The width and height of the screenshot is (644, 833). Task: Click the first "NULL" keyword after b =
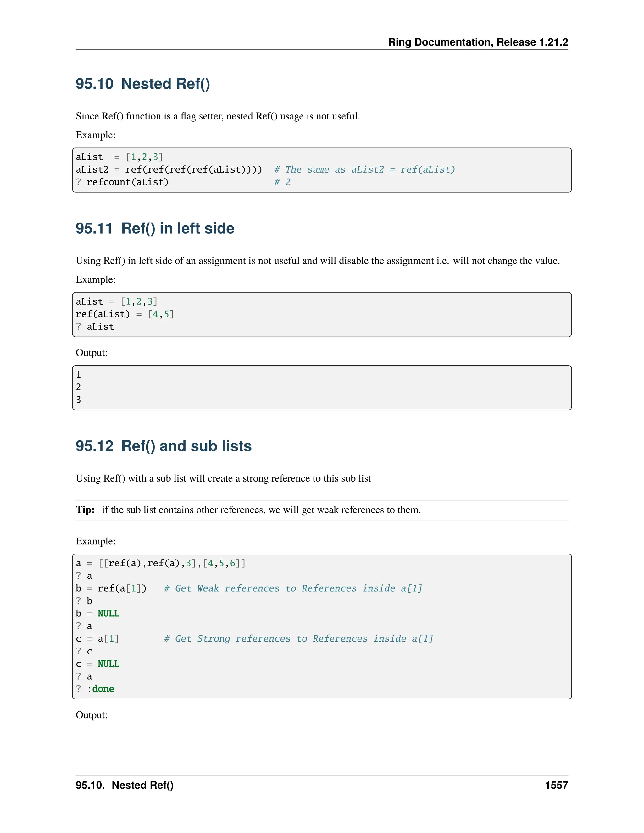point(108,613)
